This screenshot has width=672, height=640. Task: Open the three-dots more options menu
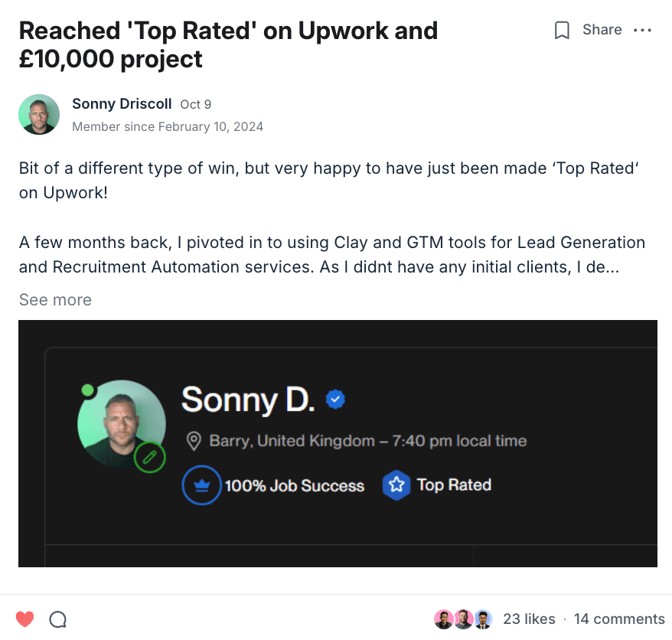(x=643, y=31)
